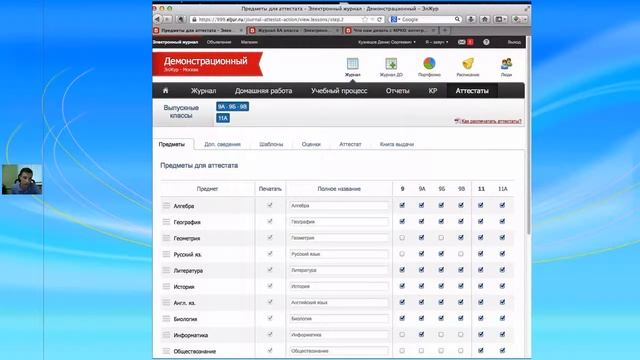Open the Расписание bell icon
Image resolution: width=640 pixels, height=360 pixels.
[x=468, y=64]
